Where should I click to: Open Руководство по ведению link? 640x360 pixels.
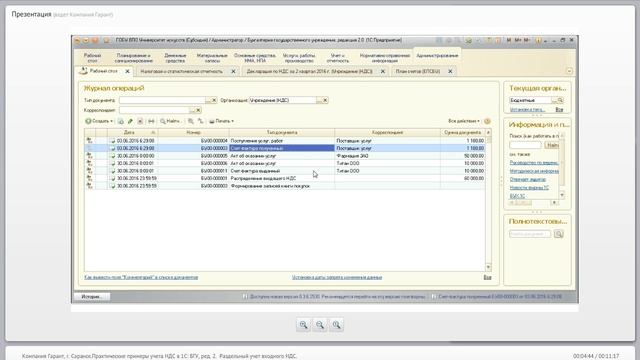pos(534,162)
